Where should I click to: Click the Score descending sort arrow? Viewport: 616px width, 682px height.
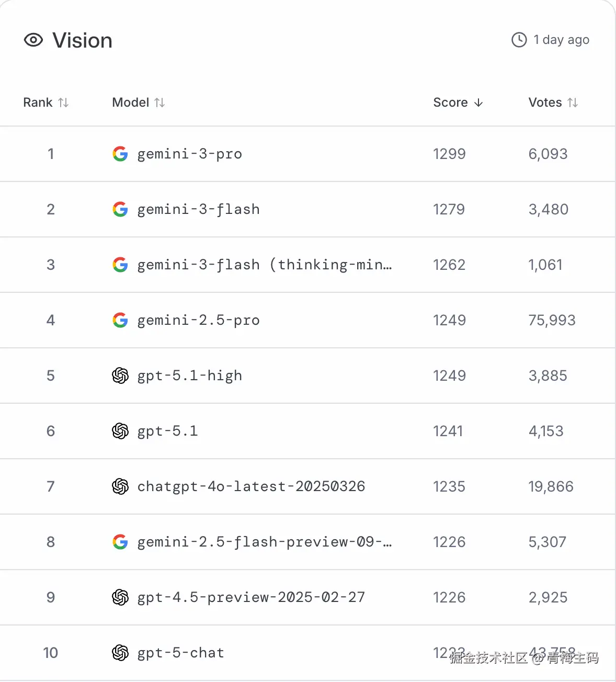coord(478,103)
